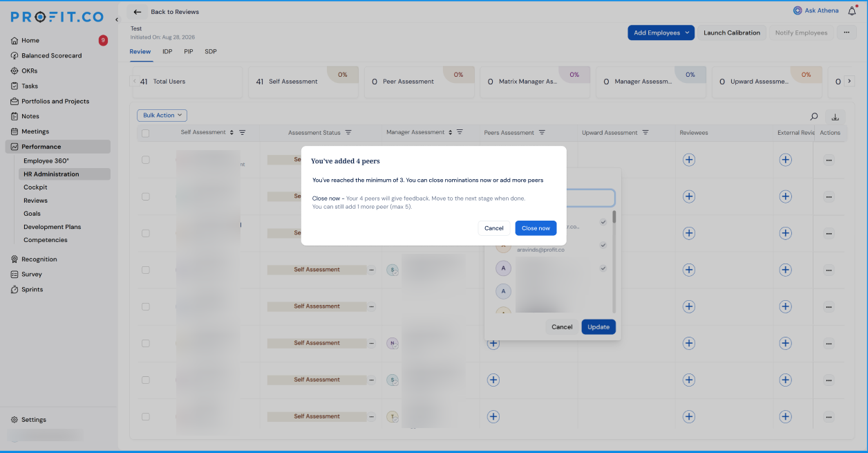Switch to the IDP tab
868x453 pixels.
point(167,51)
